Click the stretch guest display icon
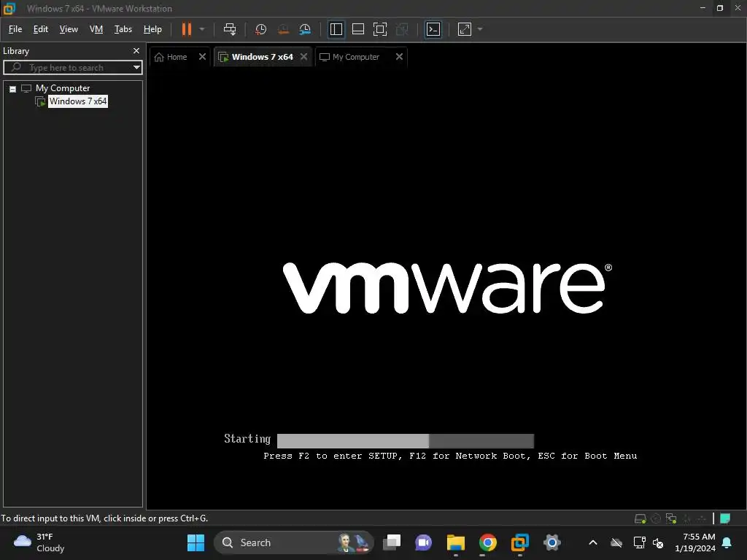The width and height of the screenshot is (747, 560). [x=465, y=29]
